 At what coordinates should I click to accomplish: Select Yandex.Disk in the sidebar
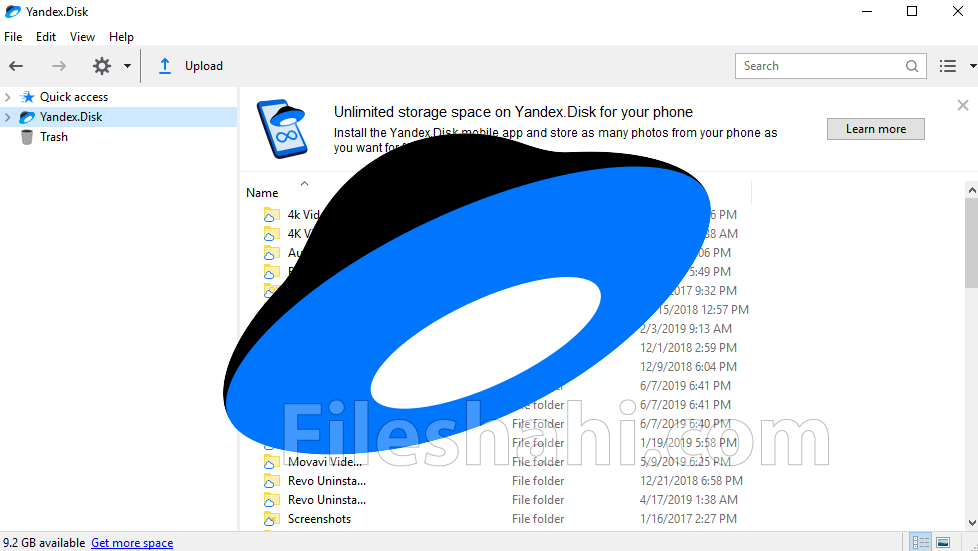pyautogui.click(x=71, y=117)
